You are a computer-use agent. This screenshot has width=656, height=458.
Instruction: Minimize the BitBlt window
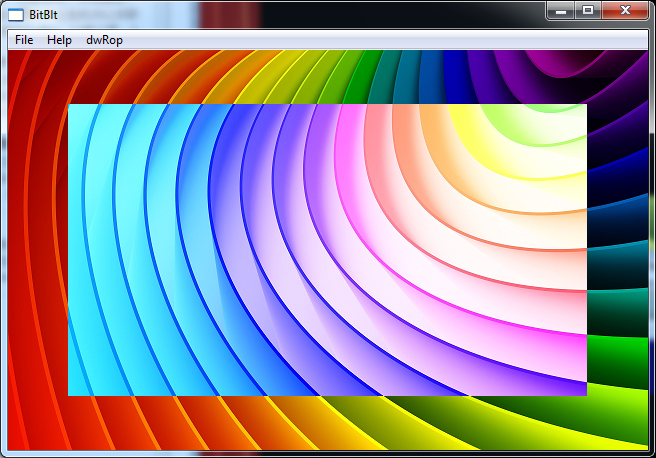561,10
